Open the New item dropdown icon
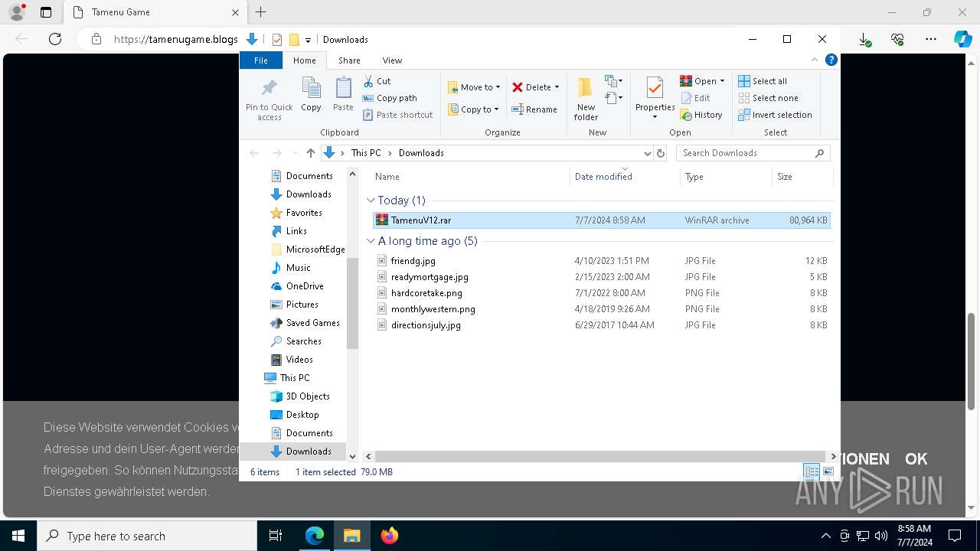 point(613,81)
